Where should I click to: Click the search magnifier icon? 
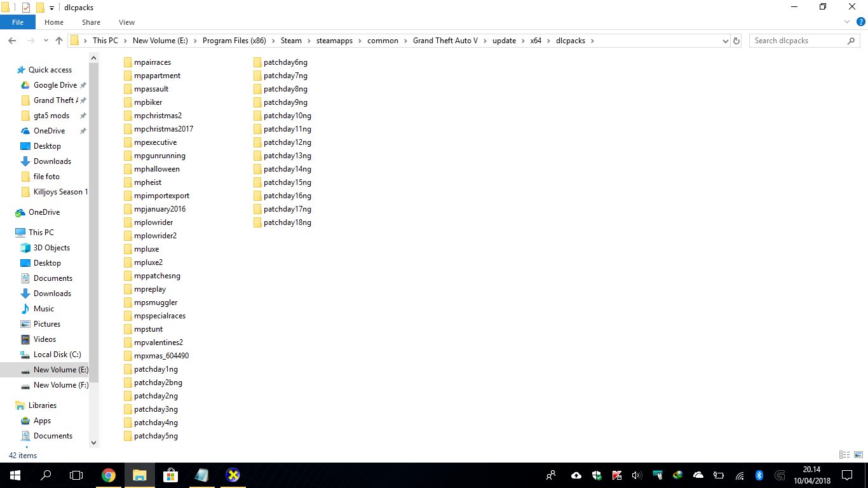point(851,41)
